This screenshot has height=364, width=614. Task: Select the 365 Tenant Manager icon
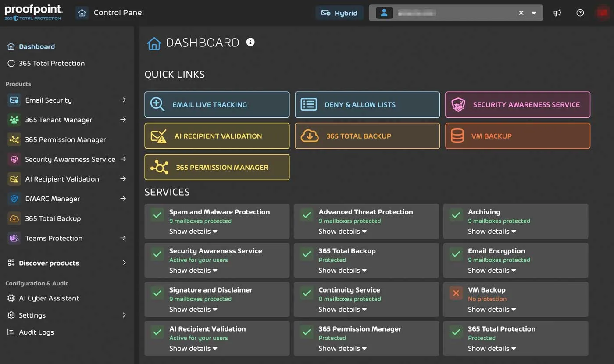tap(14, 120)
